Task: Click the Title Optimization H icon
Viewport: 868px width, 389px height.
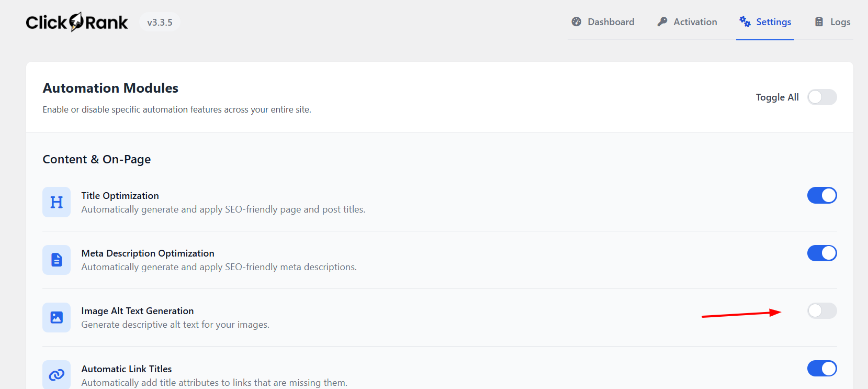Action: pos(57,202)
